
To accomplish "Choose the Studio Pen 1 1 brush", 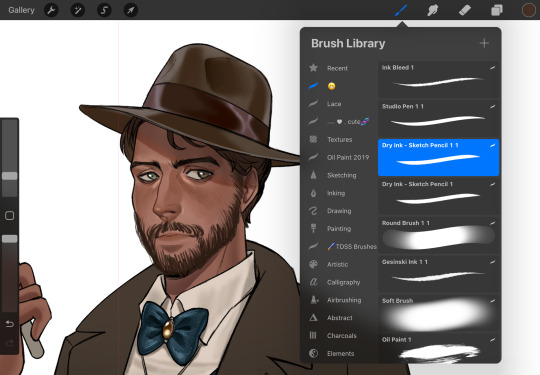I will tap(438, 118).
